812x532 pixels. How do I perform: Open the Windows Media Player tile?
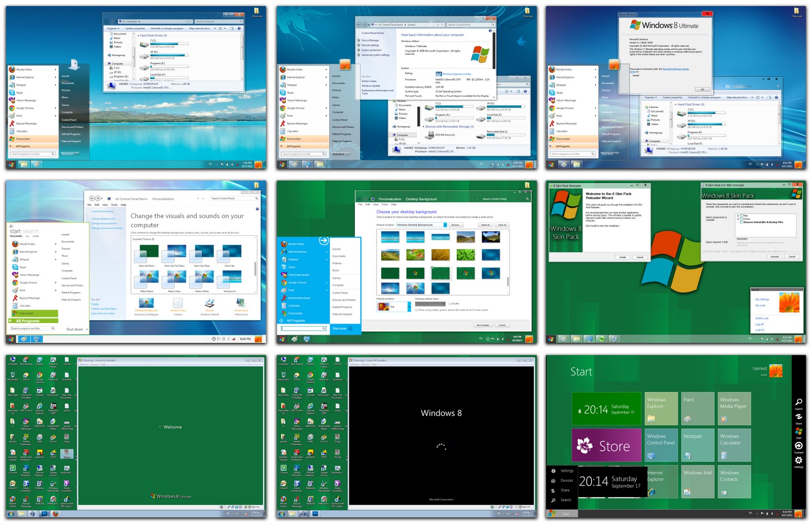pos(734,408)
